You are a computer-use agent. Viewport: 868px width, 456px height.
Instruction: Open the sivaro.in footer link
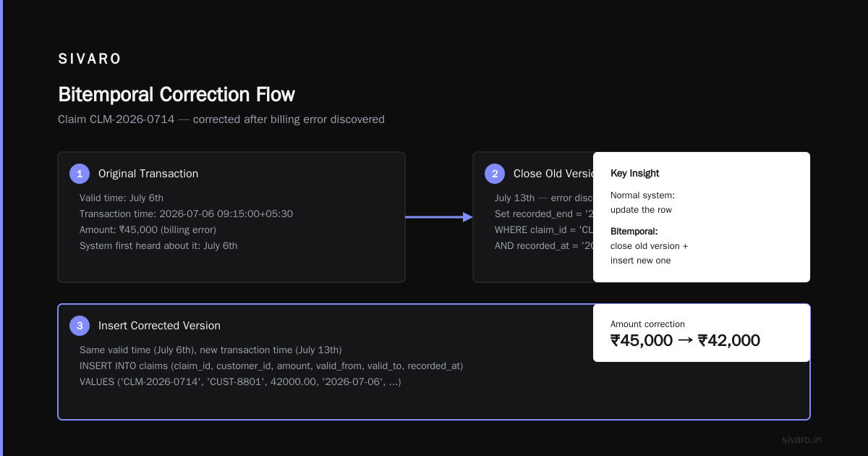[x=801, y=439]
